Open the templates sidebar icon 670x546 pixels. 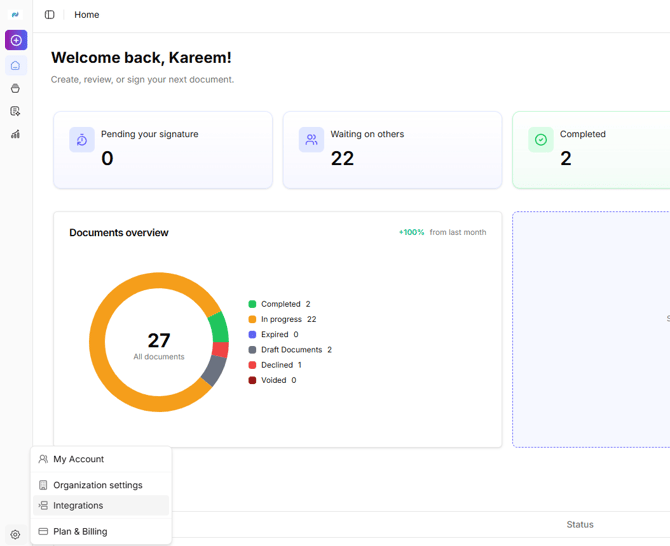click(16, 111)
